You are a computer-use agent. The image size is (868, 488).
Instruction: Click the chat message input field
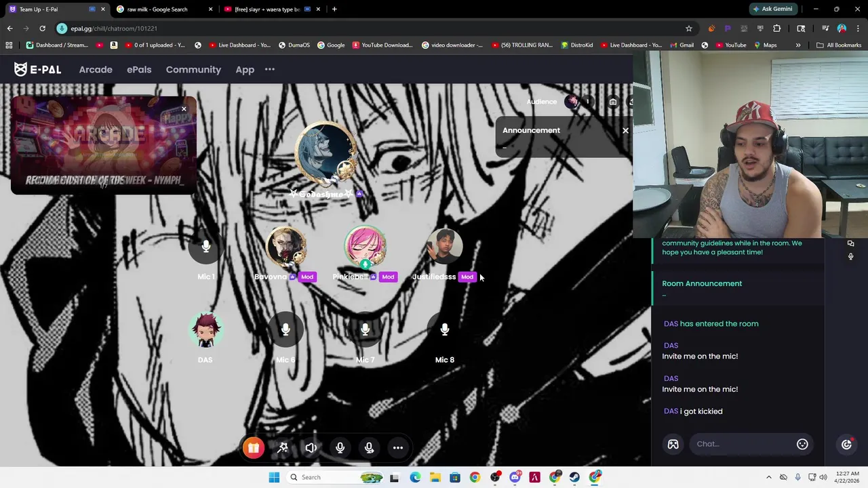(743, 444)
